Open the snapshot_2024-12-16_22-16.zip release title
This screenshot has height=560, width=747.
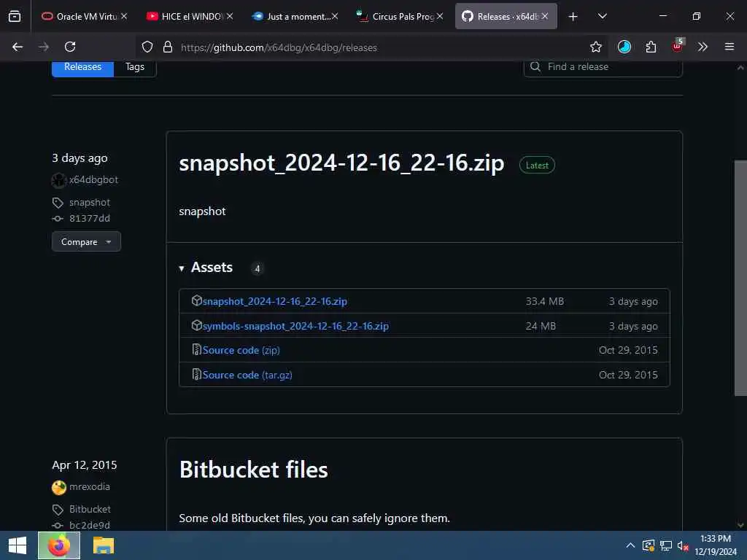click(x=341, y=163)
